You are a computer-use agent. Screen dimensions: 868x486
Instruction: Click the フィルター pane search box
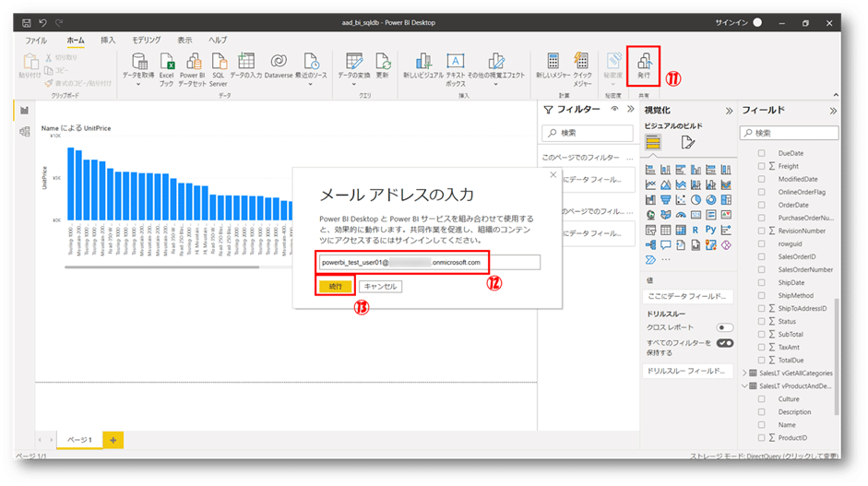(x=588, y=133)
